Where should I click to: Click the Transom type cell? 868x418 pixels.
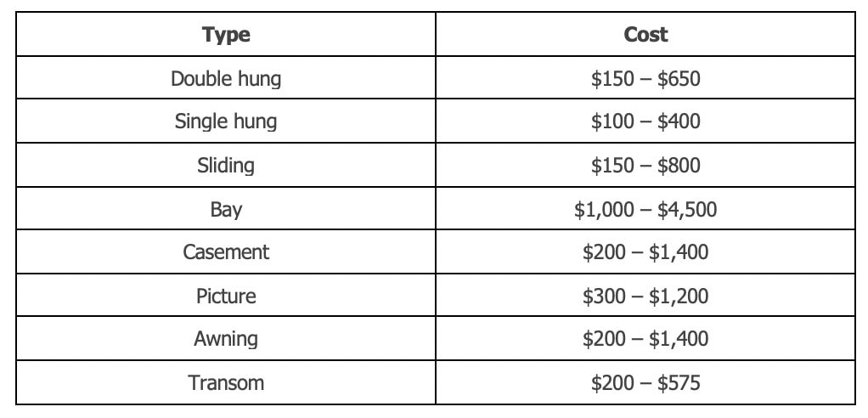(226, 383)
